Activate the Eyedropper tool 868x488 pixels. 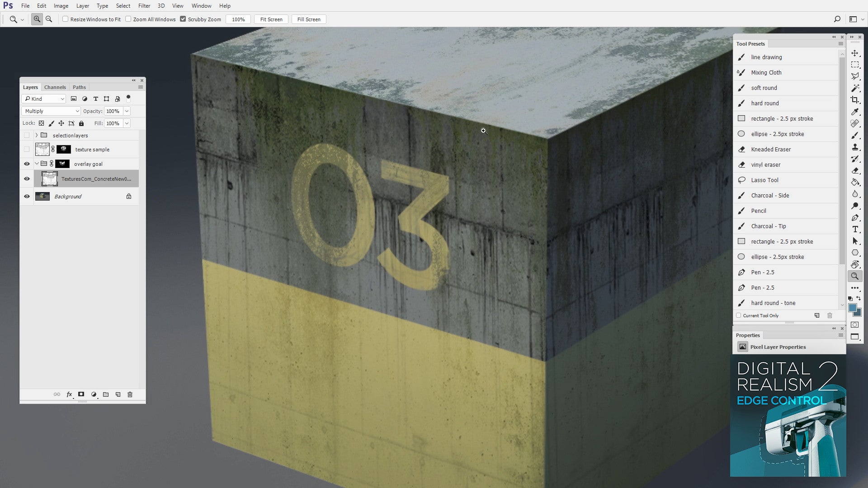coord(854,112)
